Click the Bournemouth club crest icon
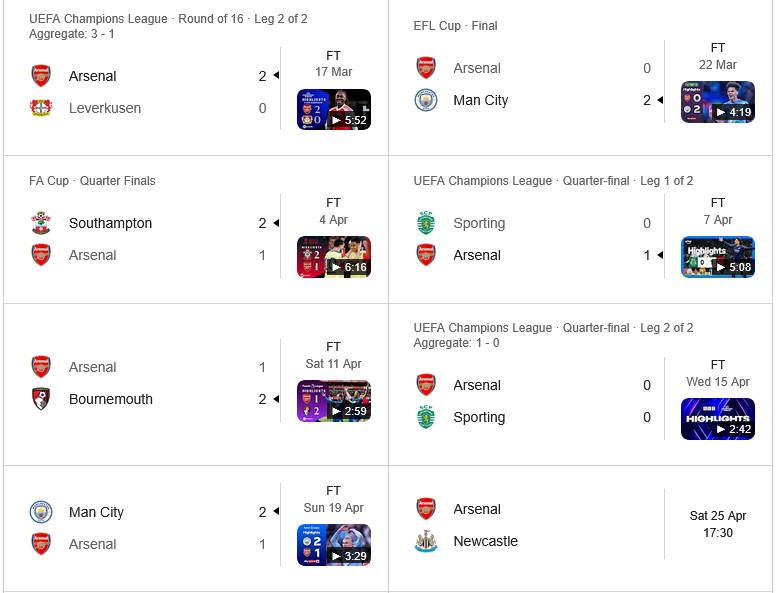The width and height of the screenshot is (776, 593). pyautogui.click(x=41, y=399)
